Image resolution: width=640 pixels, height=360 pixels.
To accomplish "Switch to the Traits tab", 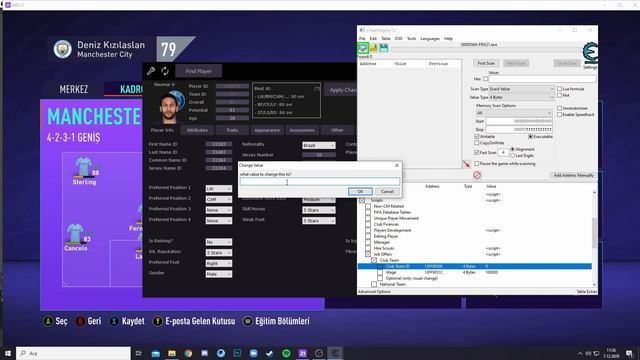I will click(232, 130).
